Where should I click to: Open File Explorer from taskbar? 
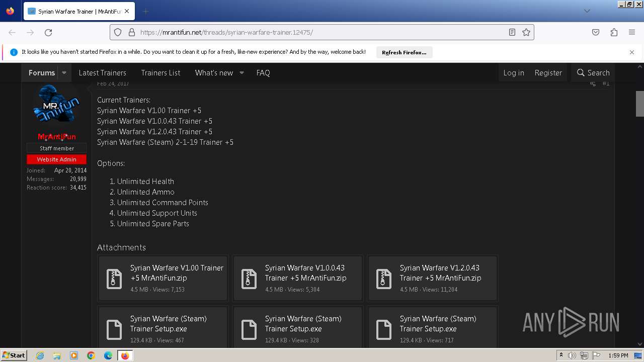[x=57, y=355]
